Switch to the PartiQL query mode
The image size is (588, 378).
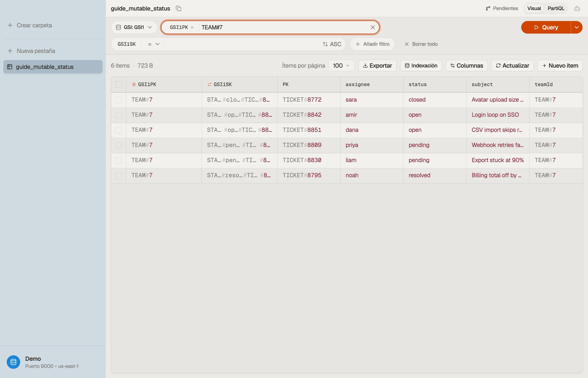556,8
